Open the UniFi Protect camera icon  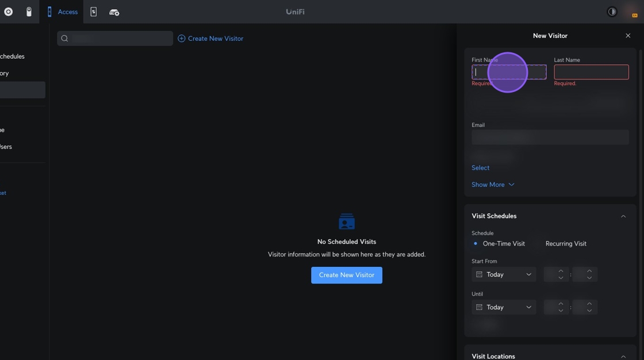(x=29, y=12)
